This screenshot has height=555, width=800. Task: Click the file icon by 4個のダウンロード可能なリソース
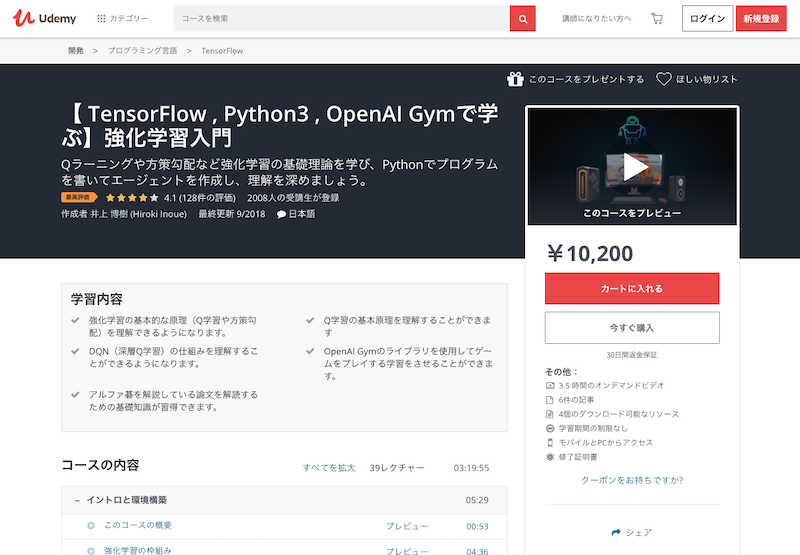[550, 414]
